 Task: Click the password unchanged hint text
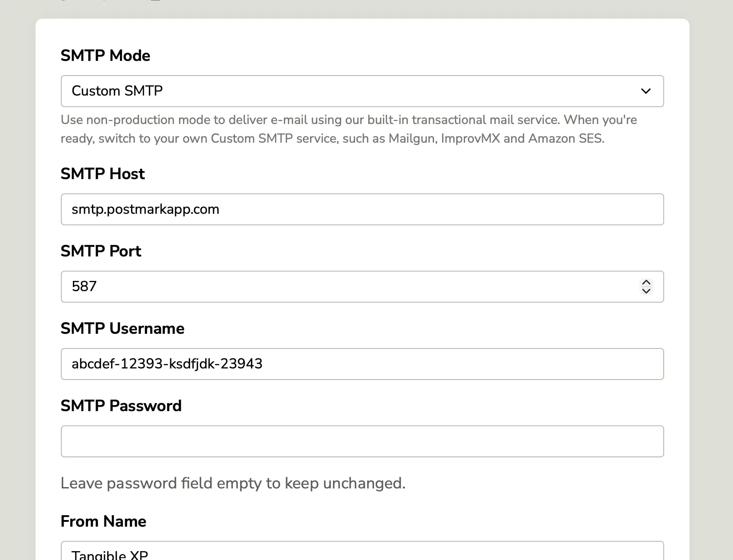[x=233, y=483]
